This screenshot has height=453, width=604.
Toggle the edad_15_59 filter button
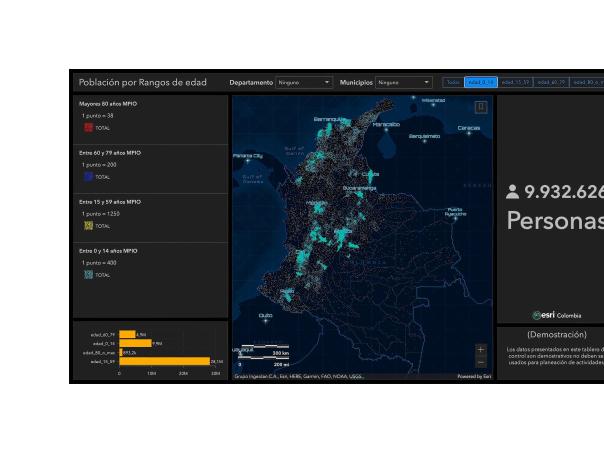click(514, 82)
